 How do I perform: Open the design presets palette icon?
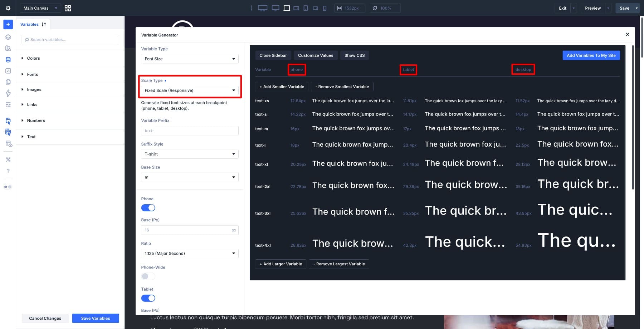8,48
